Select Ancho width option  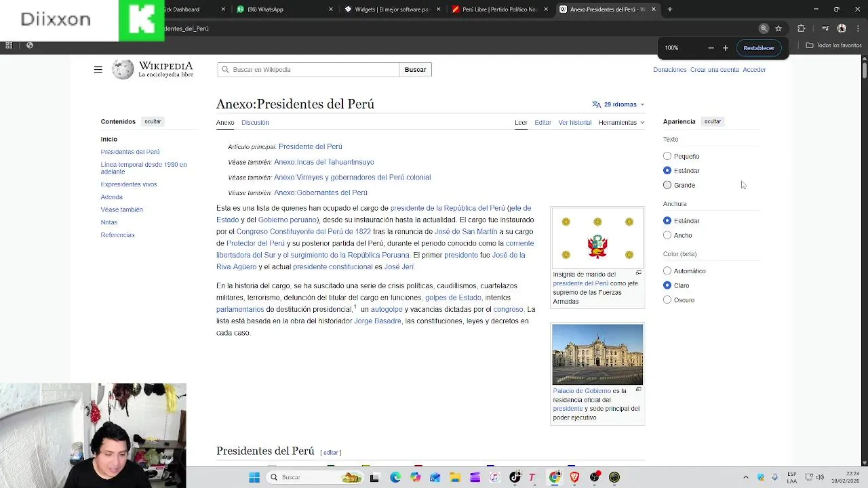[667, 235]
